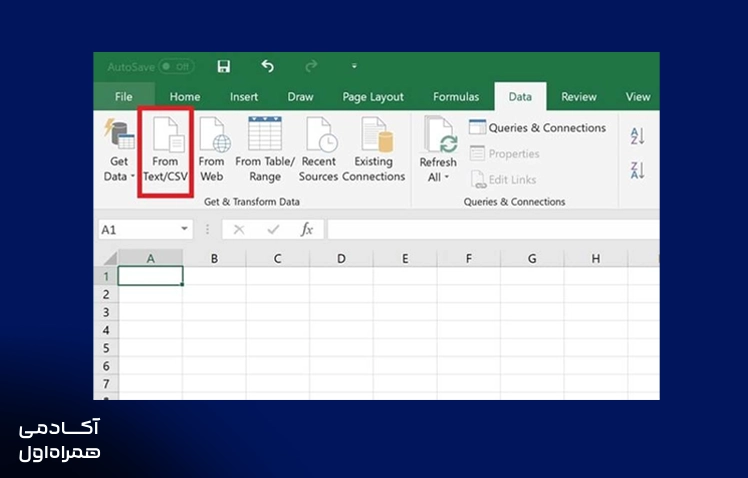Click the Undo arrow icon
The height and width of the screenshot is (478, 748).
268,66
